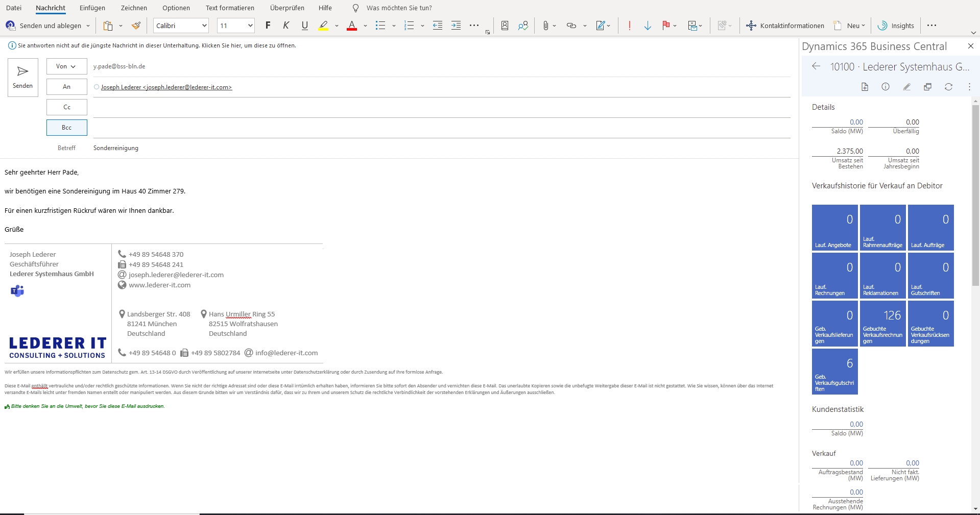Open the font size 11 dropdown

(x=250, y=26)
